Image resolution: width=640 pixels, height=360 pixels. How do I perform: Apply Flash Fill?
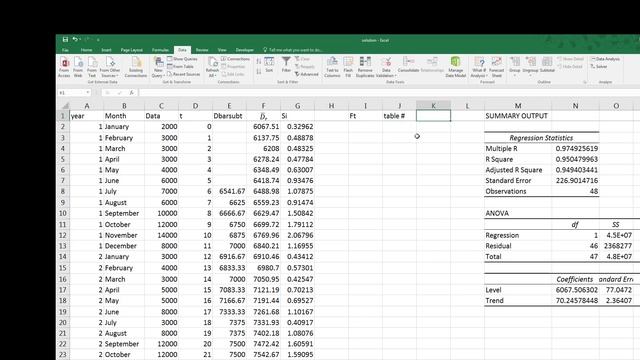click(x=348, y=67)
